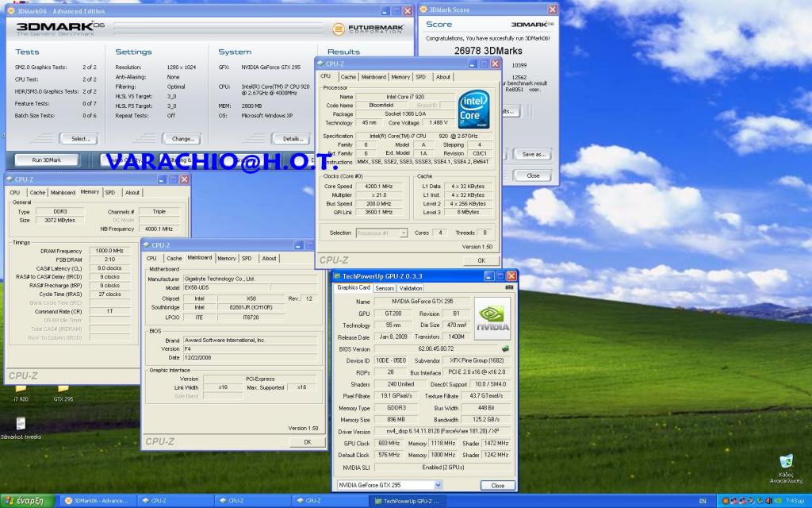Click the Details... button under System
Image resolution: width=812 pixels, height=508 pixels.
coord(293,139)
